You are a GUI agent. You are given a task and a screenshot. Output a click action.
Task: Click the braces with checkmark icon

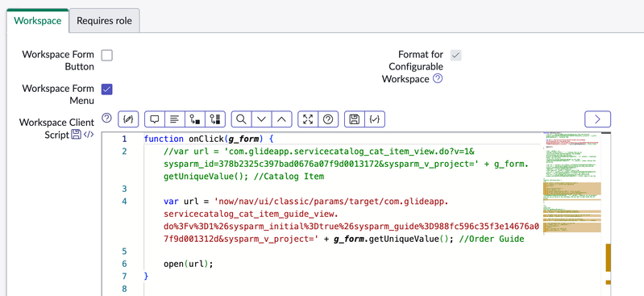coord(374,119)
